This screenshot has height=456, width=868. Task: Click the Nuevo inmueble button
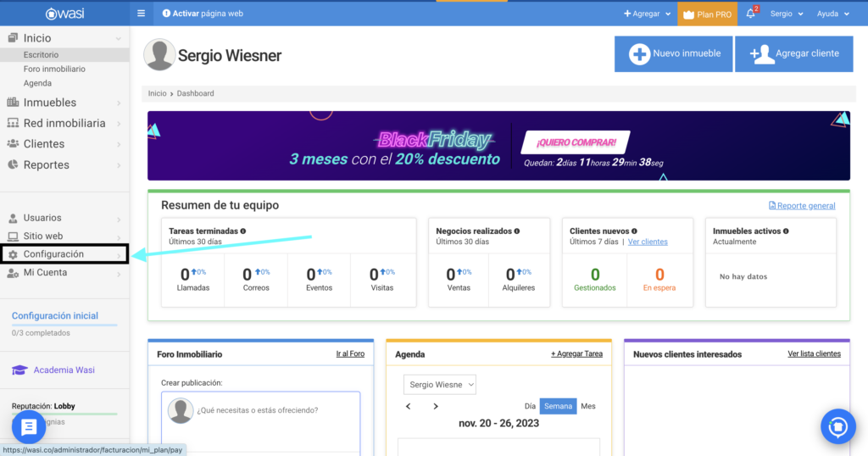pyautogui.click(x=673, y=53)
